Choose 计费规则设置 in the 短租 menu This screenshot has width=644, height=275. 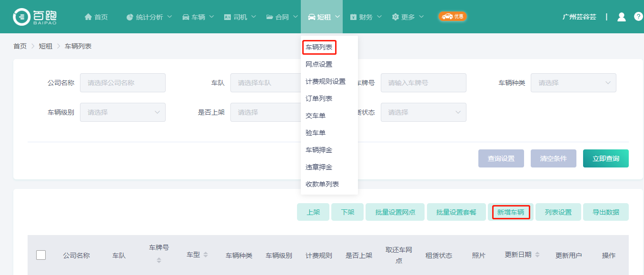pos(326,81)
